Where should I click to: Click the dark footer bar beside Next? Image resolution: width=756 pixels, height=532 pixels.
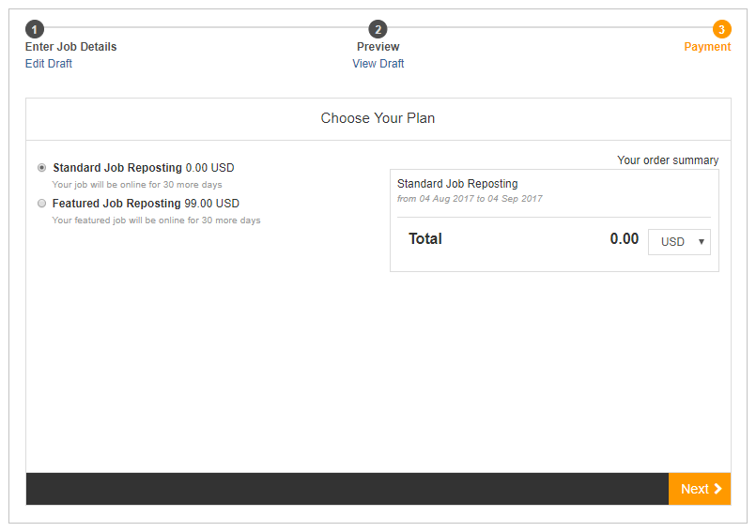click(347, 489)
